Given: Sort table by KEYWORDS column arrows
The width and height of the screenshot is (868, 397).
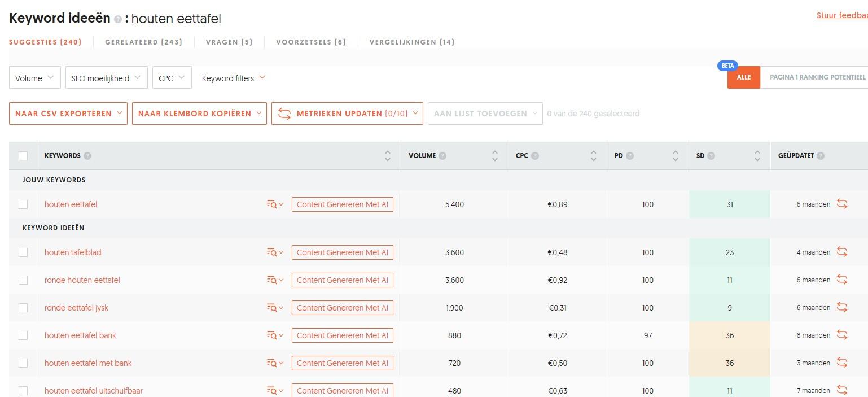Looking at the screenshot, I should coord(388,156).
